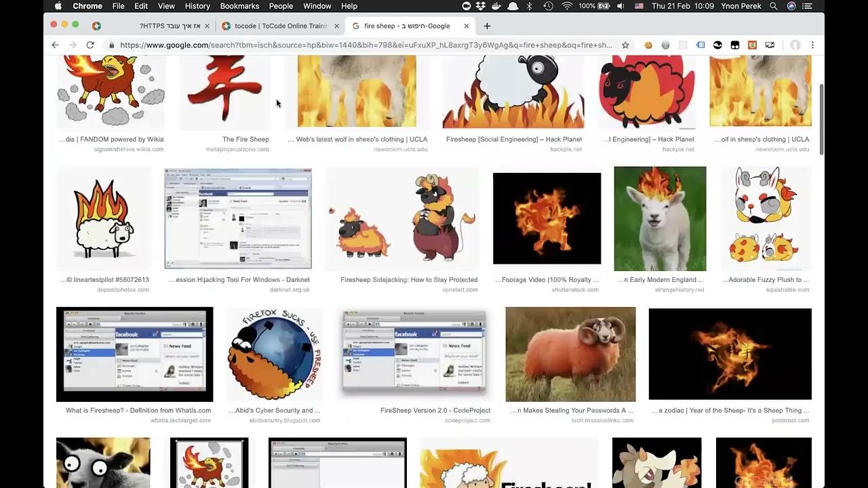Viewport: 868px width, 488px height.
Task: Reload the Google Images page
Action: [90, 45]
